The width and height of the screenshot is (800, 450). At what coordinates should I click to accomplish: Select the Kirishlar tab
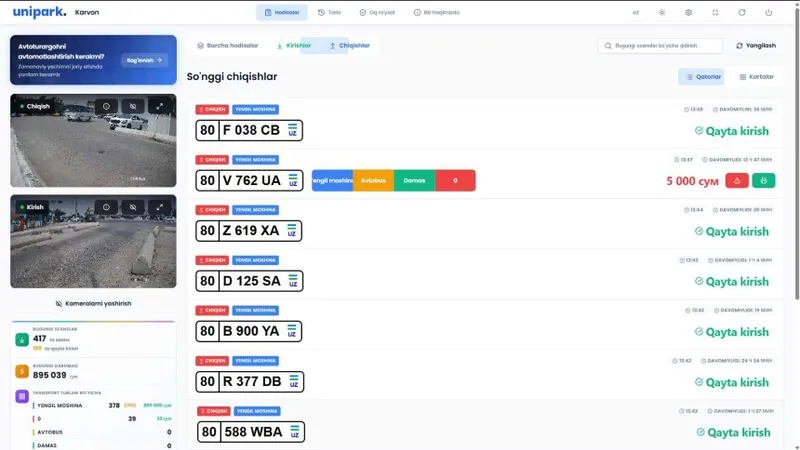tap(294, 45)
